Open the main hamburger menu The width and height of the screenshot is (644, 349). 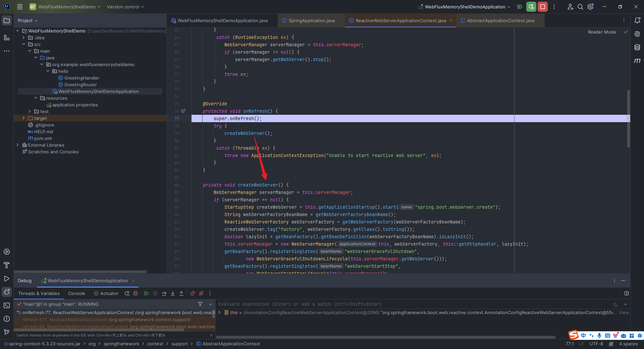click(x=20, y=7)
